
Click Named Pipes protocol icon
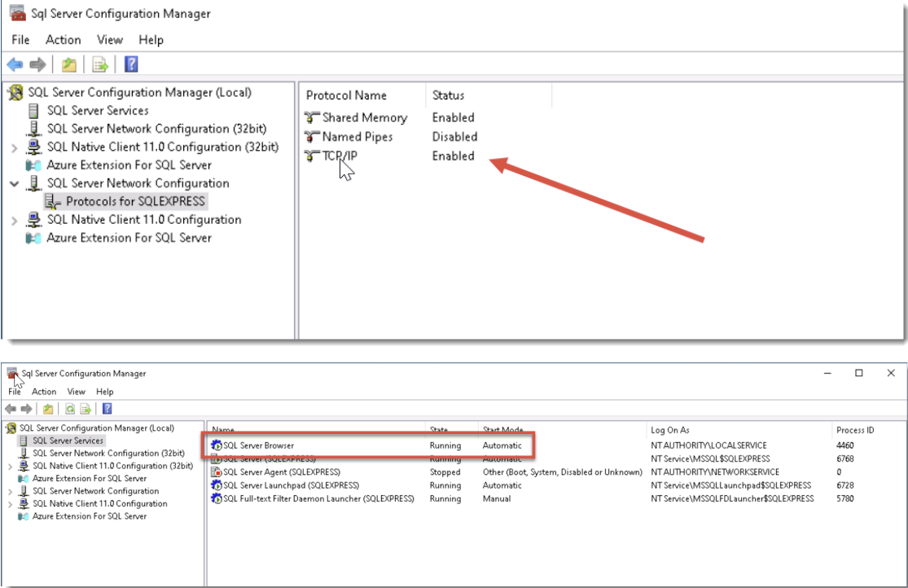click(x=312, y=137)
